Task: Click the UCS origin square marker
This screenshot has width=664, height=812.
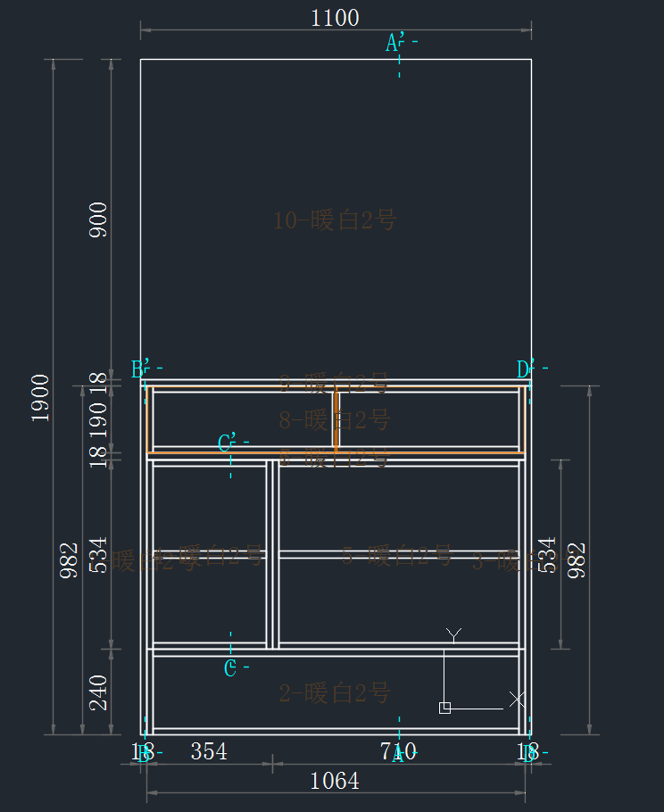Action: click(444, 708)
